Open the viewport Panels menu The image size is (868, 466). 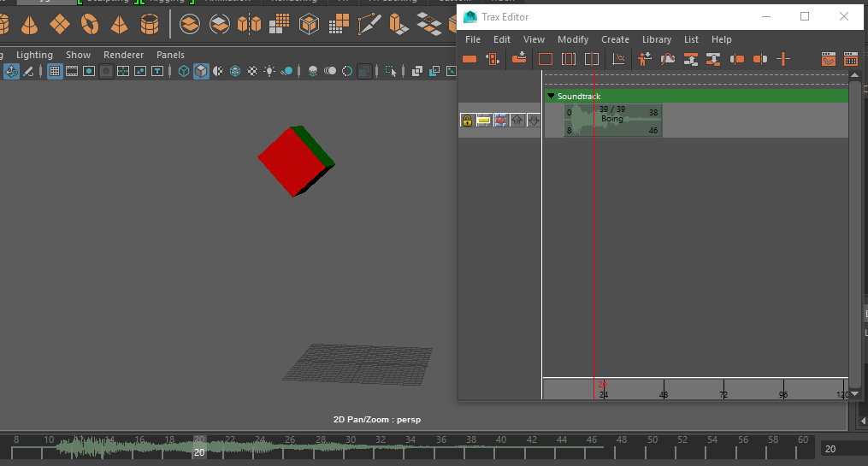pos(170,55)
